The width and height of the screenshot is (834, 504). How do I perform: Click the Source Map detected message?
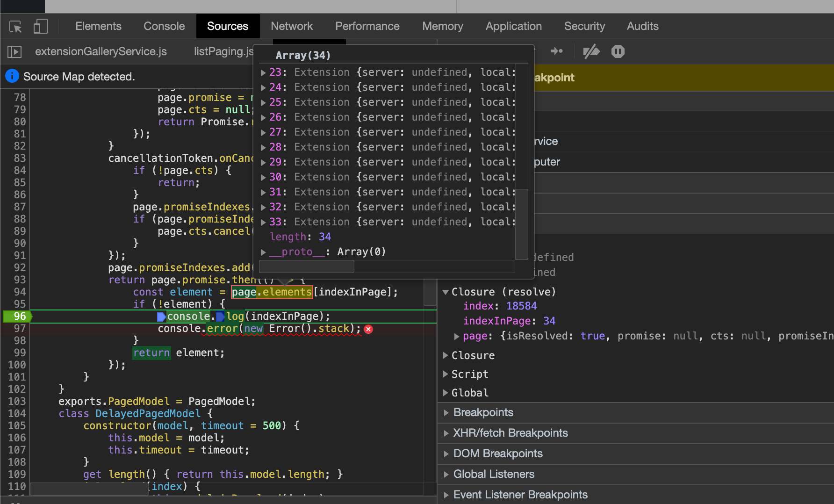tap(79, 76)
